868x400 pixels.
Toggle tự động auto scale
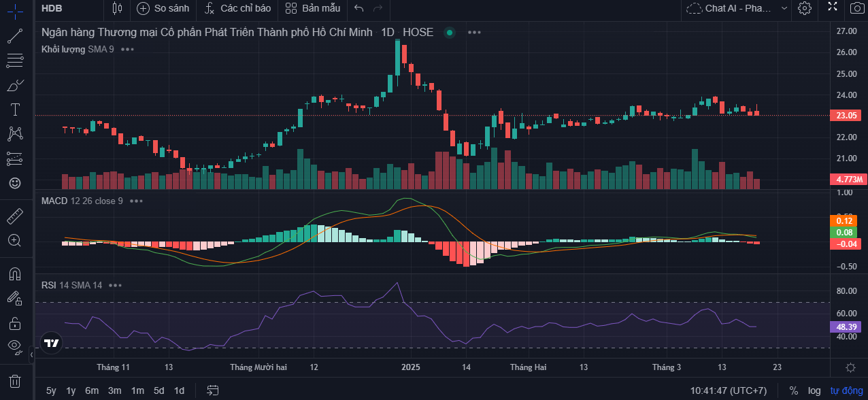[846, 390]
